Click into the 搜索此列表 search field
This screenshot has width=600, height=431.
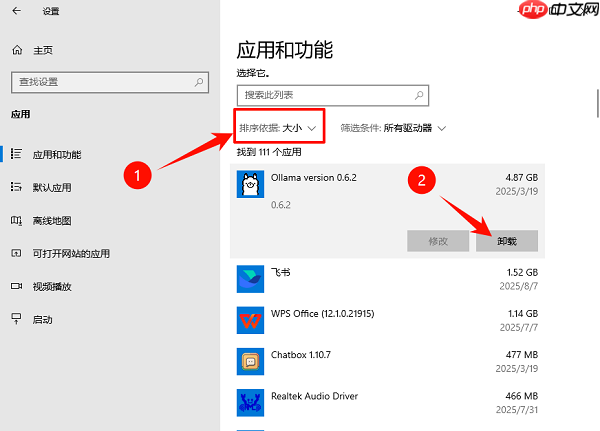click(333, 95)
